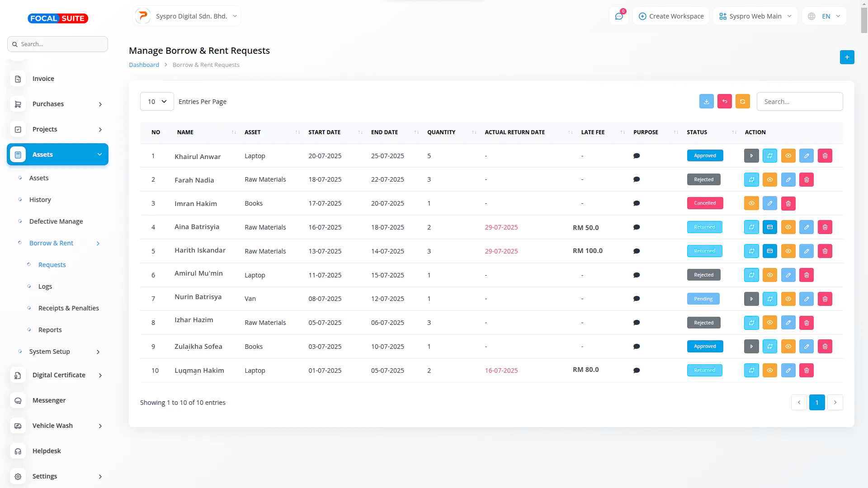The image size is (868, 488).
Task: View Luqman Hakim's request using the eye icon
Action: [x=769, y=371]
